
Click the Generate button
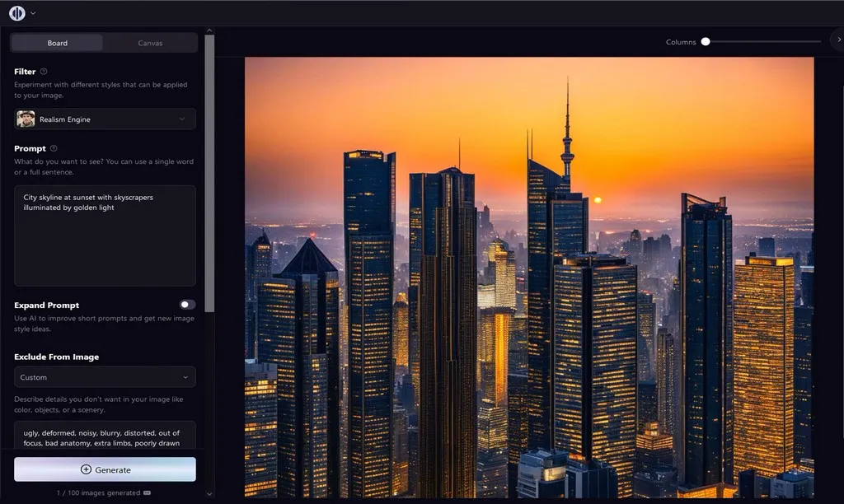point(105,469)
